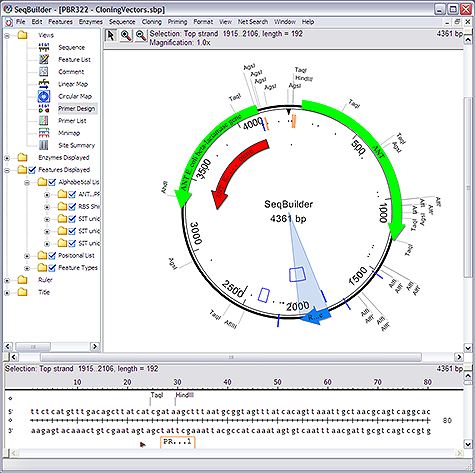Click the tree panel horizontal scrollbar thumb
The height and width of the screenshot is (473, 475).
pos(33,347)
